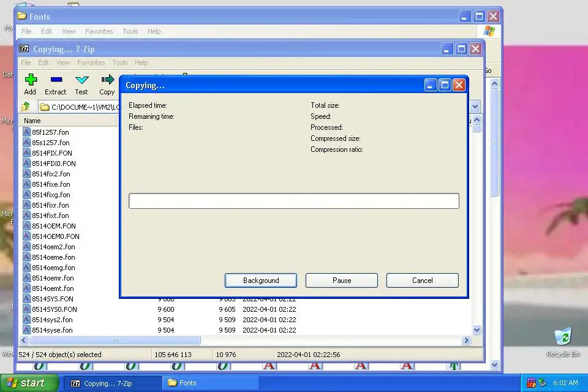Click the address path field in 7-Zip
The width and height of the screenshot is (588, 392).
point(79,107)
